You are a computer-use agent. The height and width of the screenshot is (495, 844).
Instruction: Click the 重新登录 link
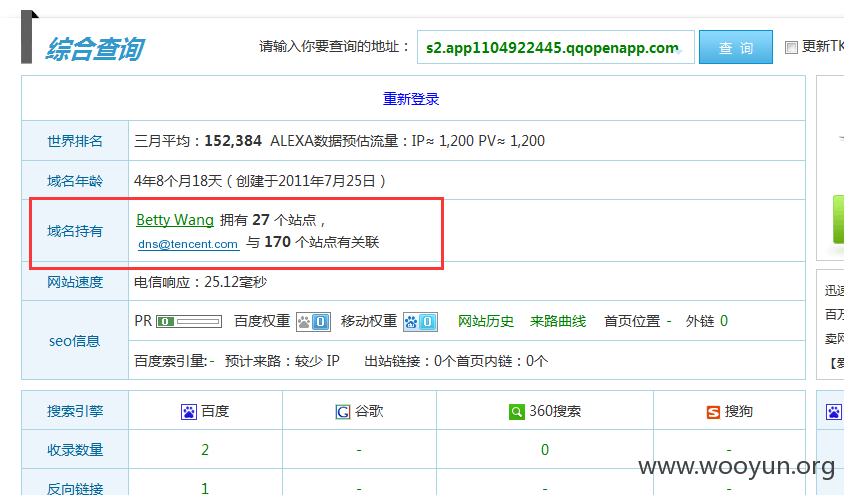click(x=411, y=99)
